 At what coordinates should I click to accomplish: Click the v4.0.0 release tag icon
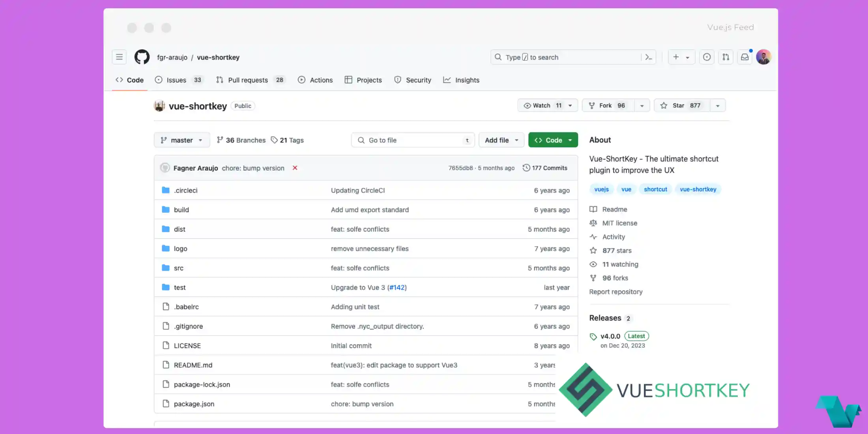593,337
